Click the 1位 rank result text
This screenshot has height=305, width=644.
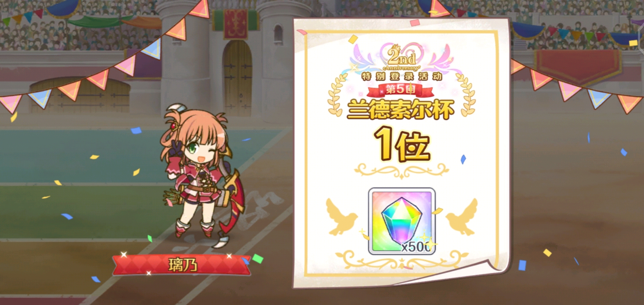(402, 144)
